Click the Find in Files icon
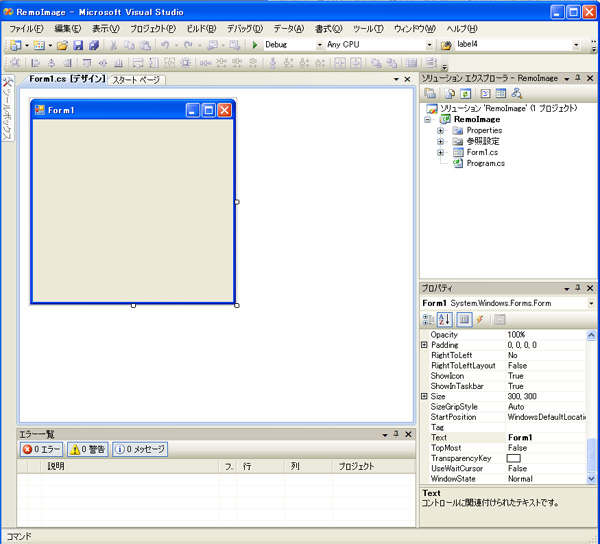600x544 pixels. (445, 45)
